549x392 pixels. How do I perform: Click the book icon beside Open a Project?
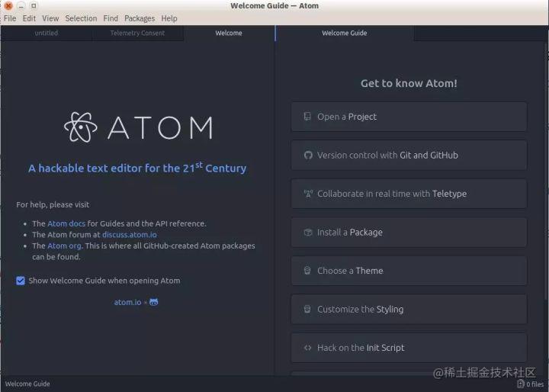point(307,117)
